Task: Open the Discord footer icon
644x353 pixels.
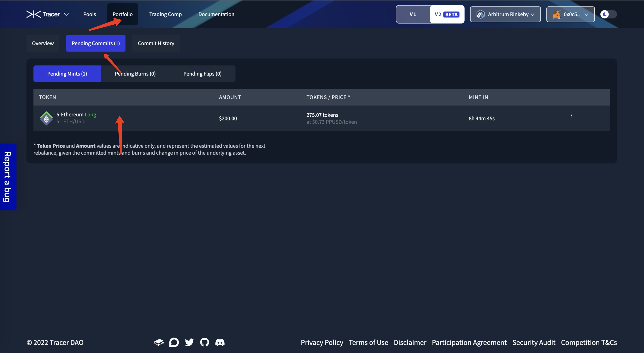Action: (220, 342)
